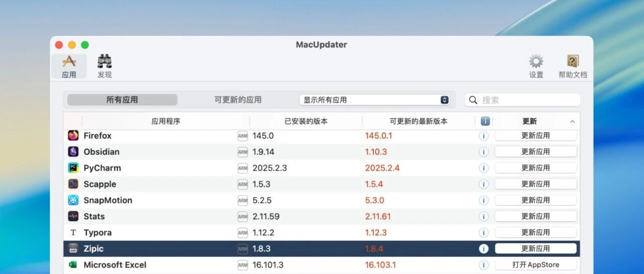
Task: Select the Stats app name
Action: pos(94,216)
